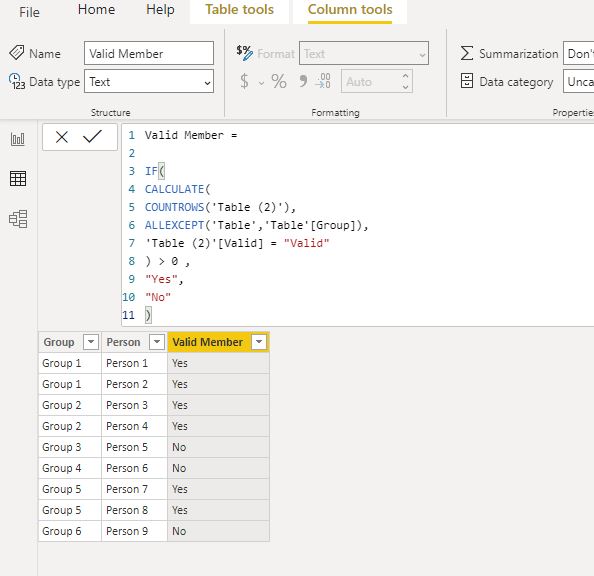Click the currency dollar format icon
The width and height of the screenshot is (594, 576).
pyautogui.click(x=244, y=81)
